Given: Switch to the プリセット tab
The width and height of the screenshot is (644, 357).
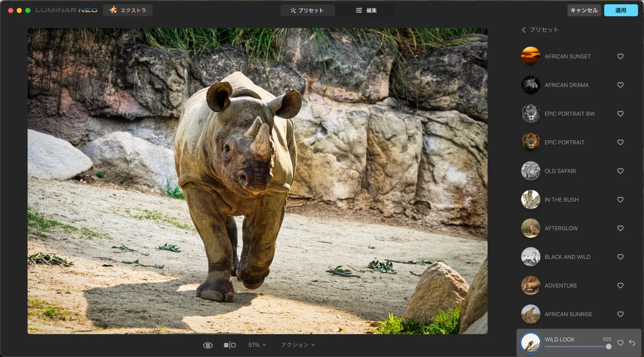Looking at the screenshot, I should click(307, 10).
